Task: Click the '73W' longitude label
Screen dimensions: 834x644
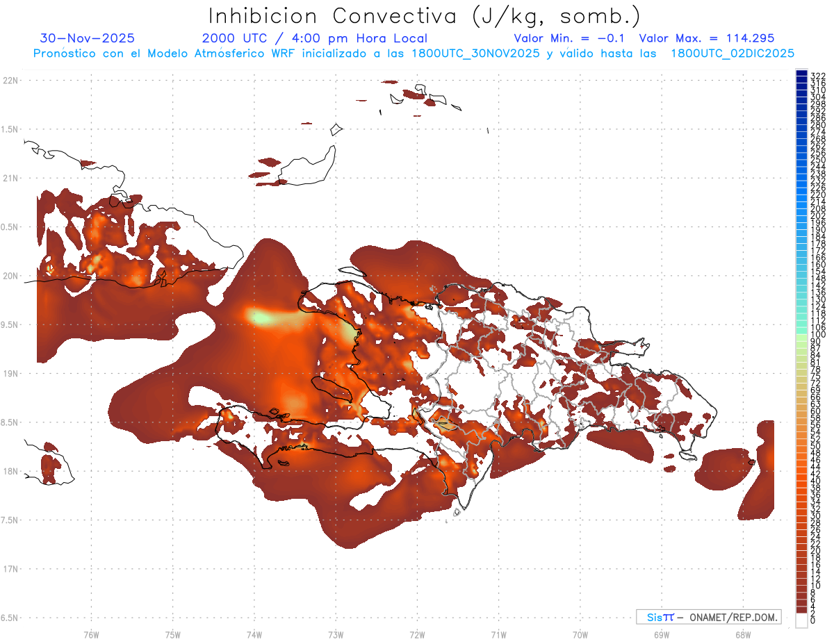Action: tap(336, 634)
